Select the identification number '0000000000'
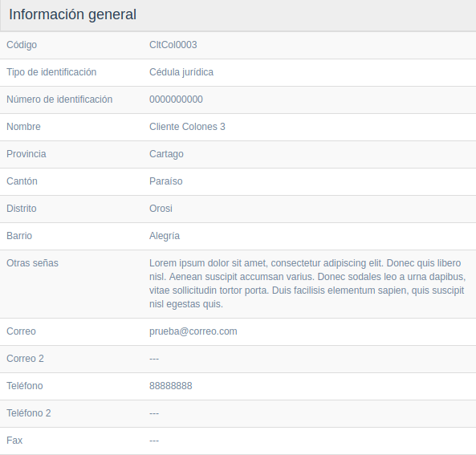Image resolution: width=476 pixels, height=455 pixels. [176, 100]
